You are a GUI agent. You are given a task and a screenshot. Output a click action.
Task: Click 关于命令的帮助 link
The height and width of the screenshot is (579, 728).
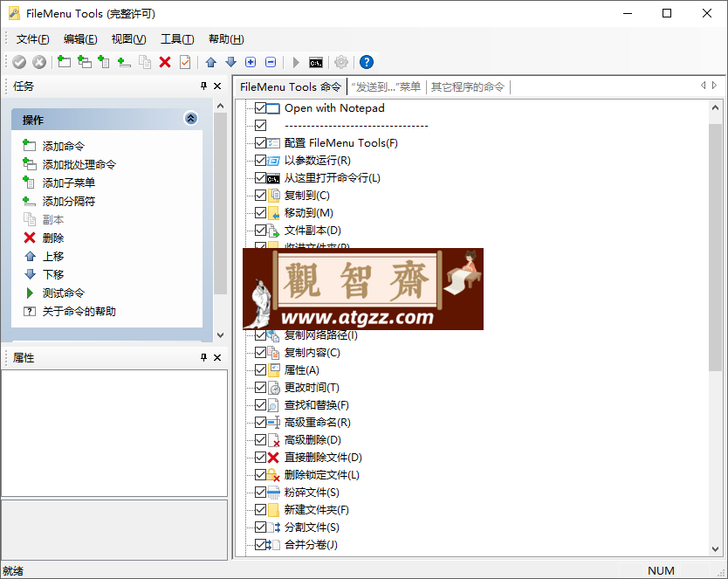pos(79,311)
